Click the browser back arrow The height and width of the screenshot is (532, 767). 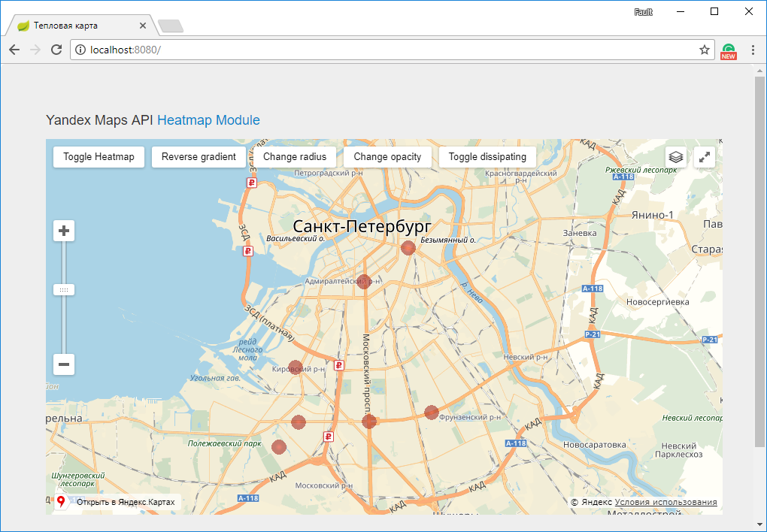tap(14, 50)
